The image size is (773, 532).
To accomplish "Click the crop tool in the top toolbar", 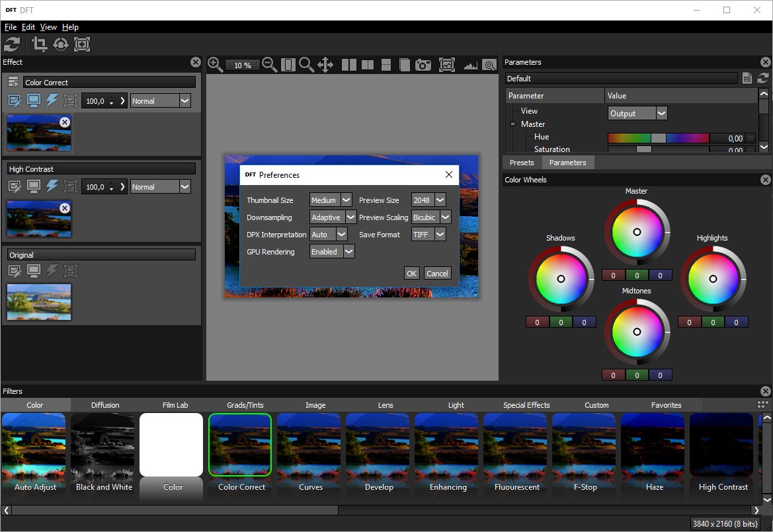I will pos(40,44).
